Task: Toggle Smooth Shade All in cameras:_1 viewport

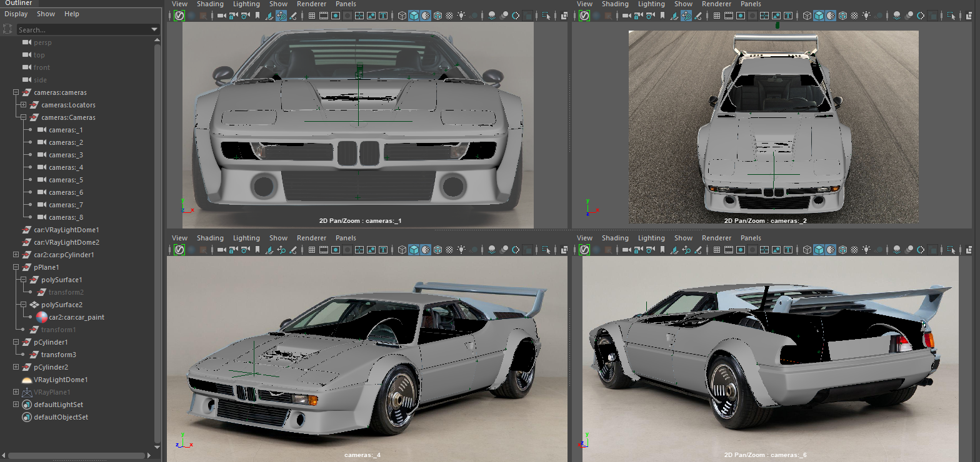Action: point(414,16)
